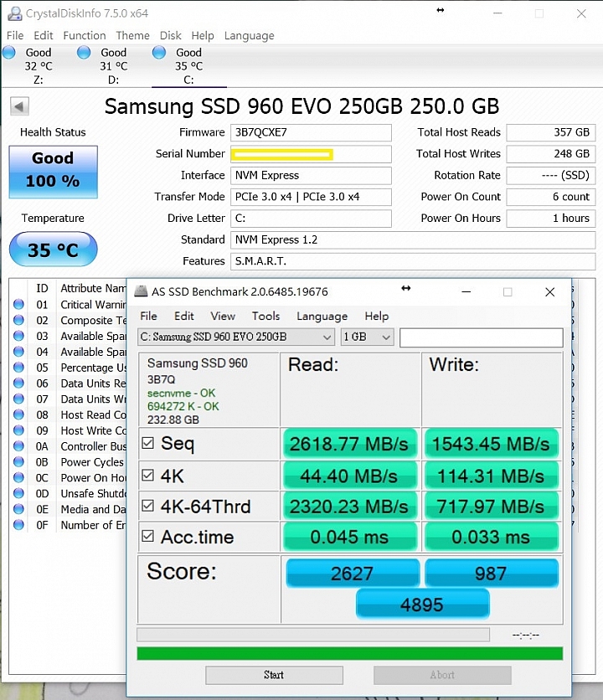The height and width of the screenshot is (700, 603).
Task: Click the AS SSD Benchmark drive icon in title bar
Action: point(142,291)
